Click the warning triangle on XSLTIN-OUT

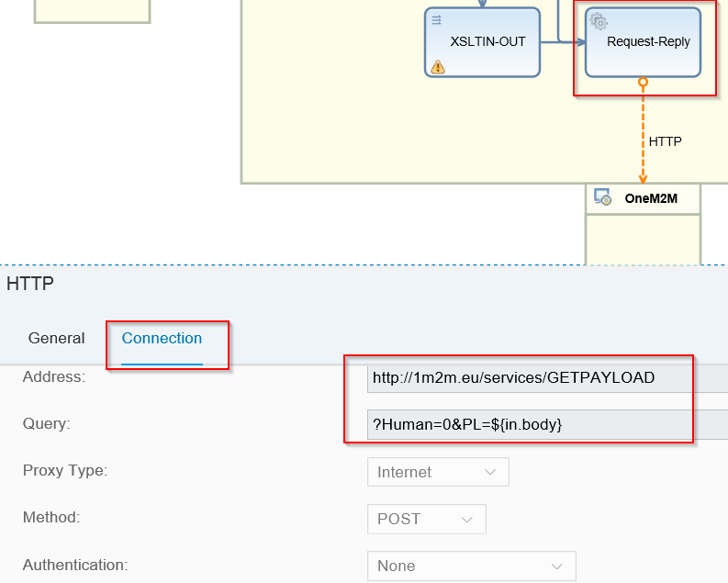pyautogui.click(x=438, y=66)
